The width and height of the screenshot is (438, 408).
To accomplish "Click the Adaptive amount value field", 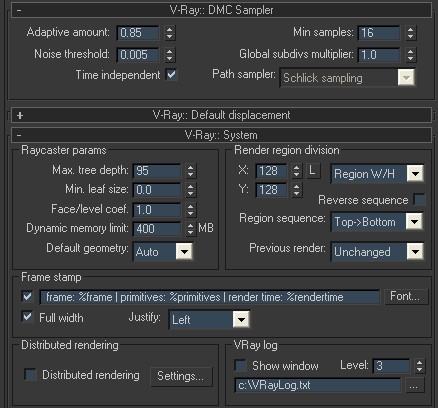I will [x=138, y=33].
